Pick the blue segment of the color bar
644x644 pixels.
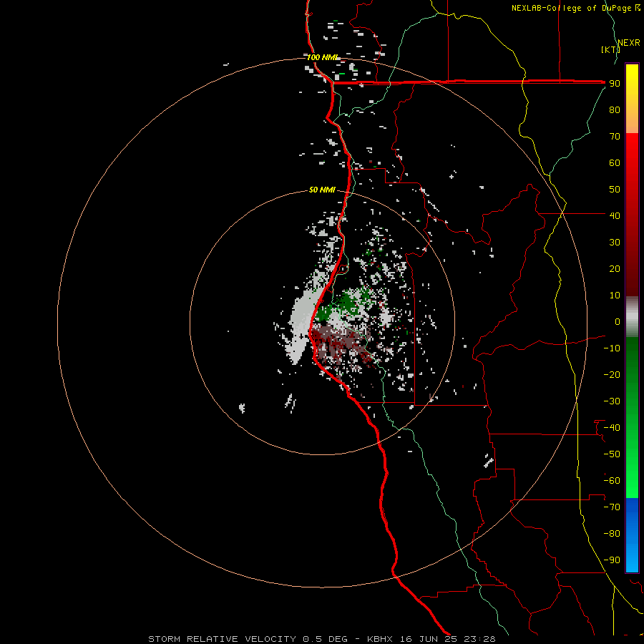[632, 535]
